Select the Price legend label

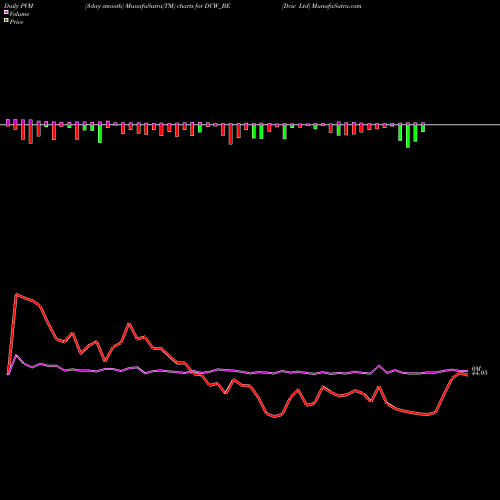coord(16,22)
